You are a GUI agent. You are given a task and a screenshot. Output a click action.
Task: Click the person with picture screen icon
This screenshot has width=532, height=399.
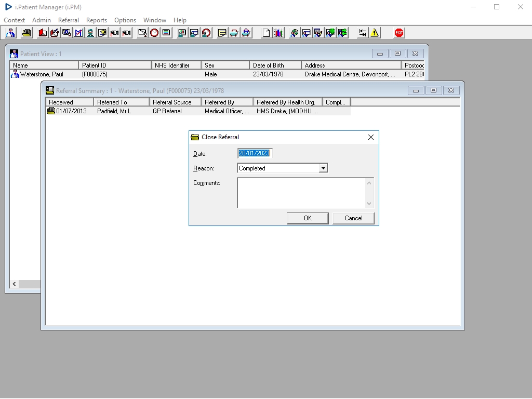tap(182, 33)
